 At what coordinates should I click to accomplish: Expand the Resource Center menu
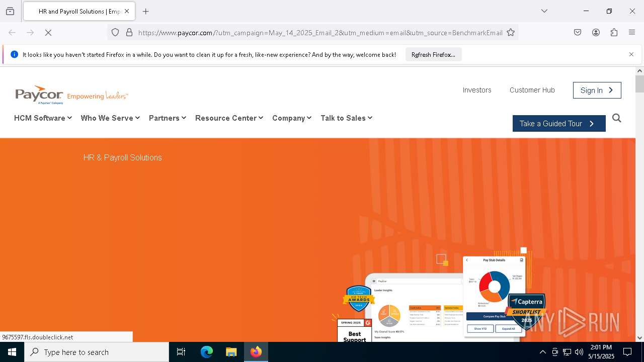(229, 118)
